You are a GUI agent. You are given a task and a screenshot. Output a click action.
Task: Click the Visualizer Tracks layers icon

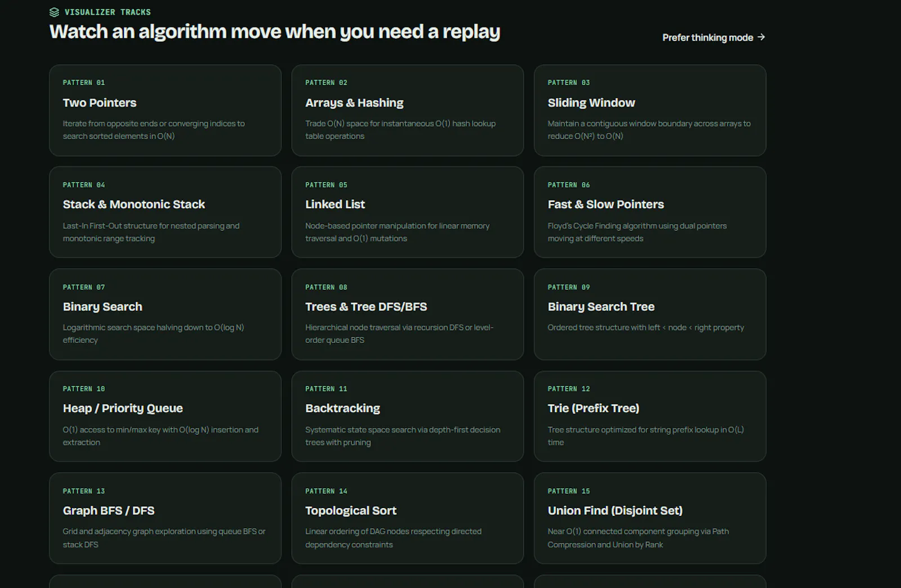click(54, 12)
